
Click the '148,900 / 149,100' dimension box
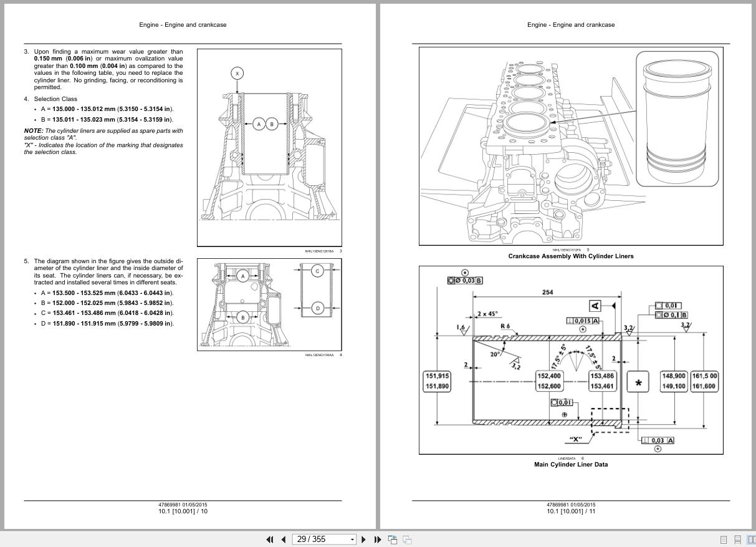tap(674, 381)
